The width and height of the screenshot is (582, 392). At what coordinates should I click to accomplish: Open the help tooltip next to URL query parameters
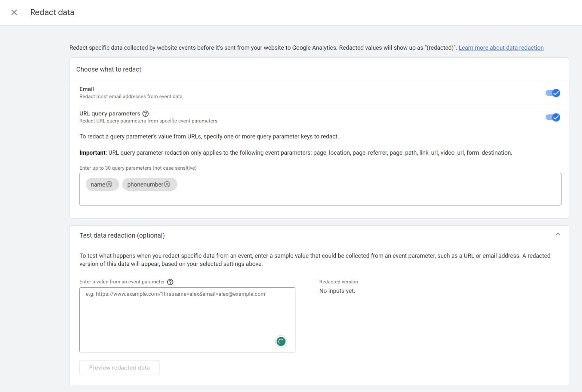(x=145, y=113)
